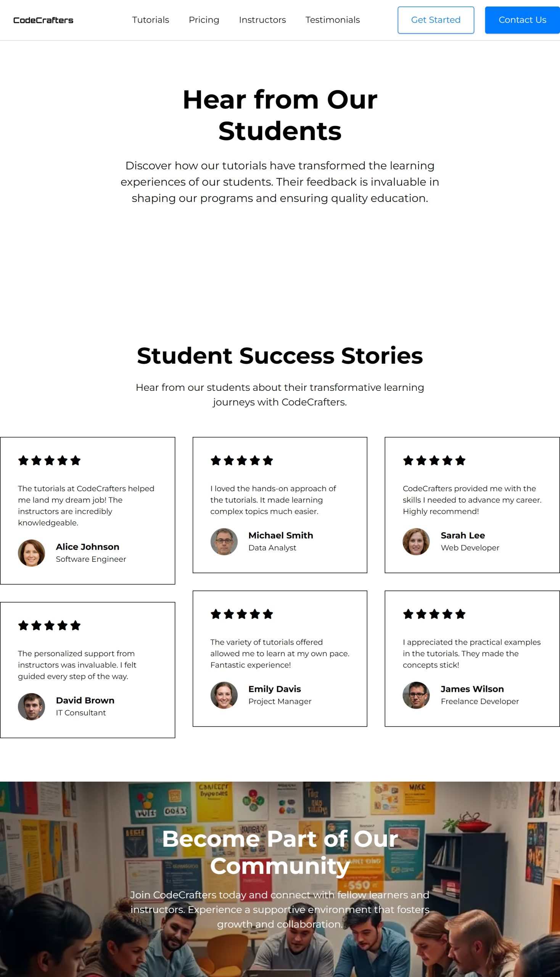This screenshot has width=560, height=977.
Task: Click Michael Smith's profile picture
Action: [224, 542]
